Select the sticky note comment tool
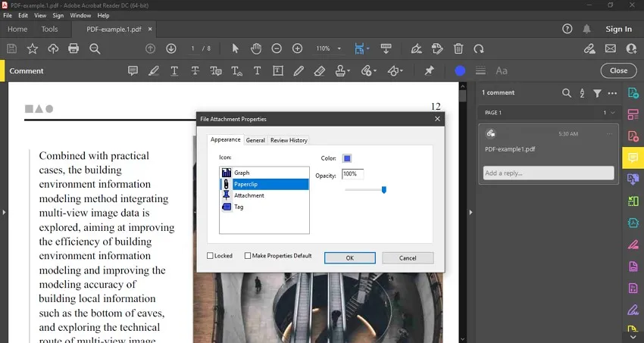The height and width of the screenshot is (343, 644). [133, 70]
